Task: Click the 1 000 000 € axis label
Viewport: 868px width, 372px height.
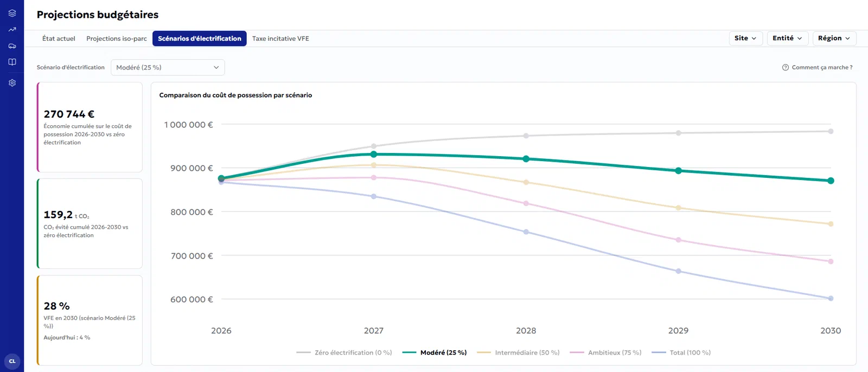Action: pos(189,125)
